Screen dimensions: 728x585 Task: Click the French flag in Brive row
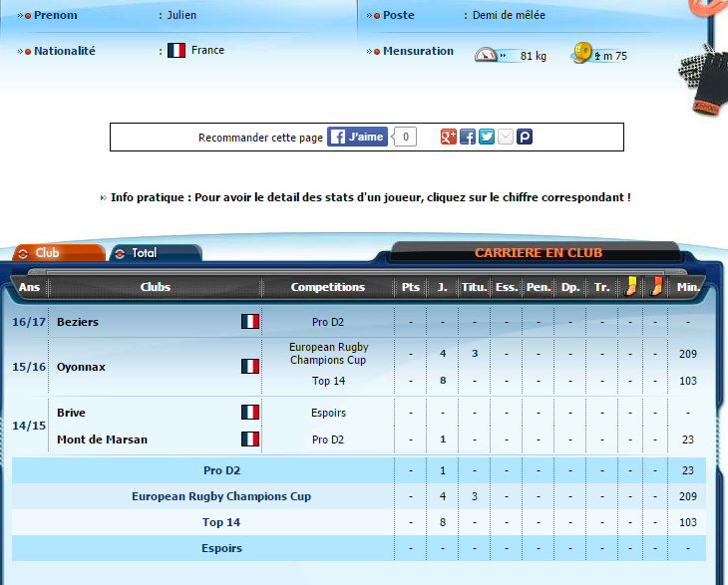(x=250, y=412)
